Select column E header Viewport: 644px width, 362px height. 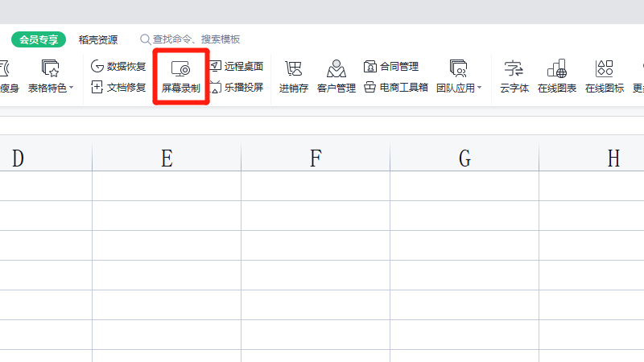click(167, 157)
